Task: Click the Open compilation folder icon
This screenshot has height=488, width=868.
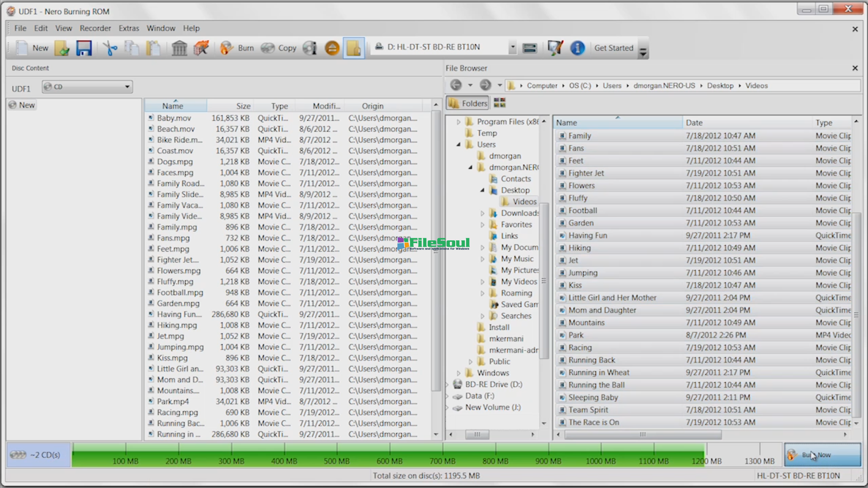Action: pos(62,48)
